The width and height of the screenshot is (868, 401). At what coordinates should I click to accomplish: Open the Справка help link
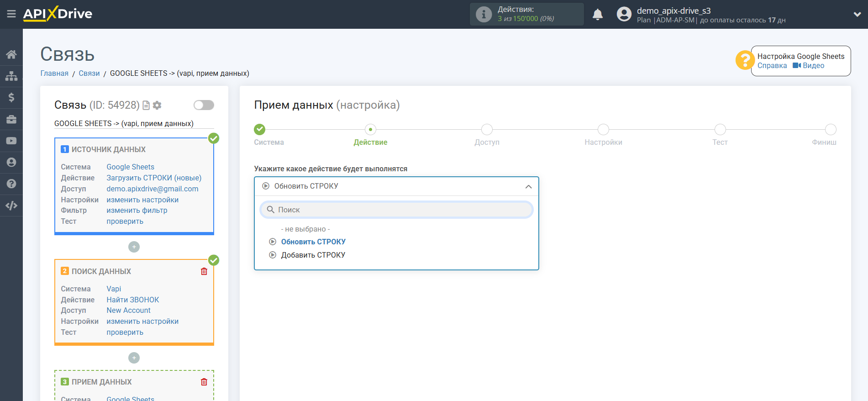tap(772, 66)
